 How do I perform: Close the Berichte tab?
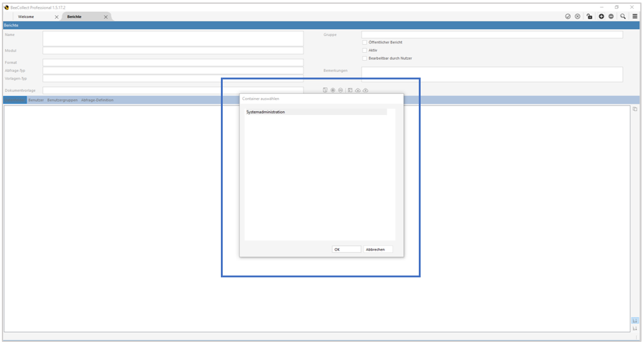(x=106, y=17)
